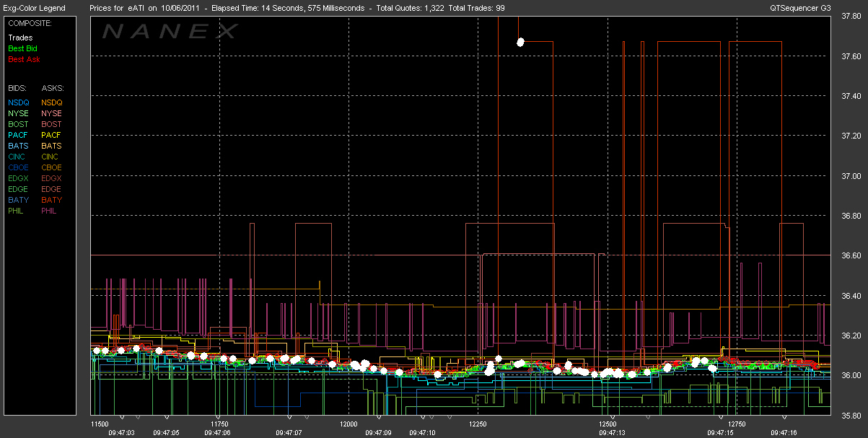
Task: Click the 09:47:03 time label
Action: point(121,433)
